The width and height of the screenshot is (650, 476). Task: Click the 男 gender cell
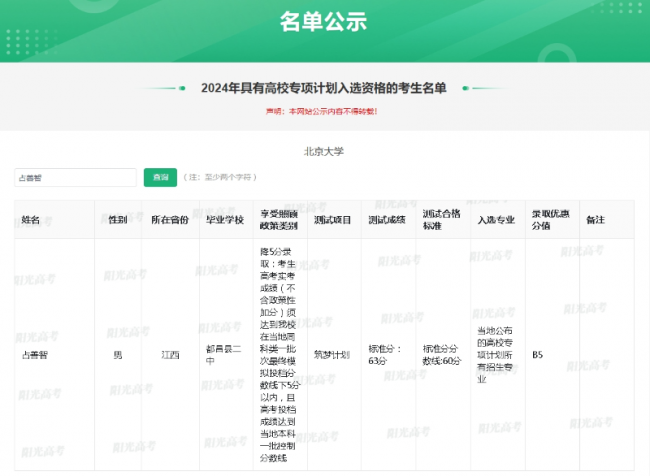tap(118, 355)
